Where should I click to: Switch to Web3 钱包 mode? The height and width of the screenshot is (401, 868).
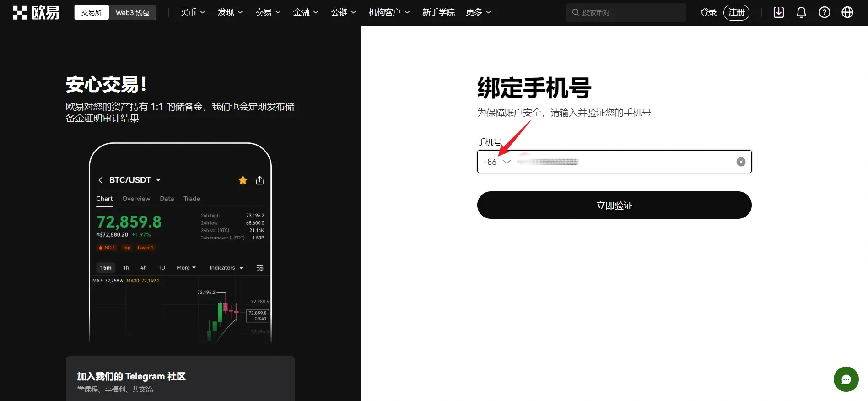click(132, 12)
